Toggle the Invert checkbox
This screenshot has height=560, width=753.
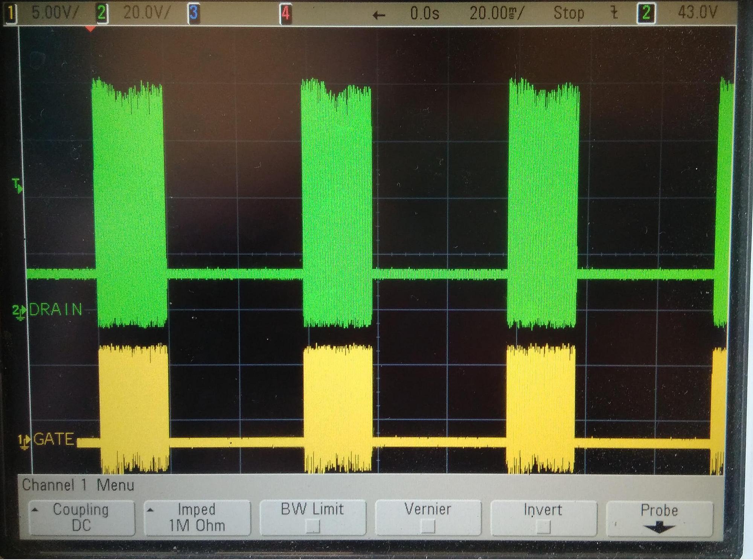coord(543,527)
